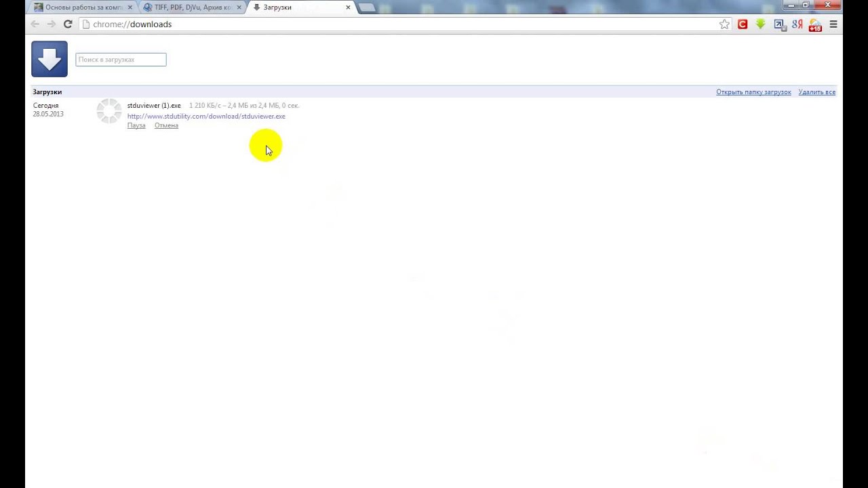Switch to Основы работы за компьютером tab
Image resolution: width=868 pixels, height=488 pixels.
click(x=83, y=7)
